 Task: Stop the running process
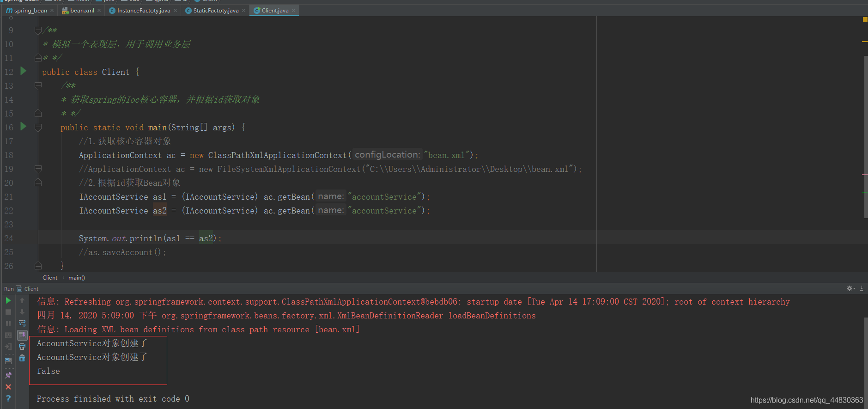pos(8,312)
